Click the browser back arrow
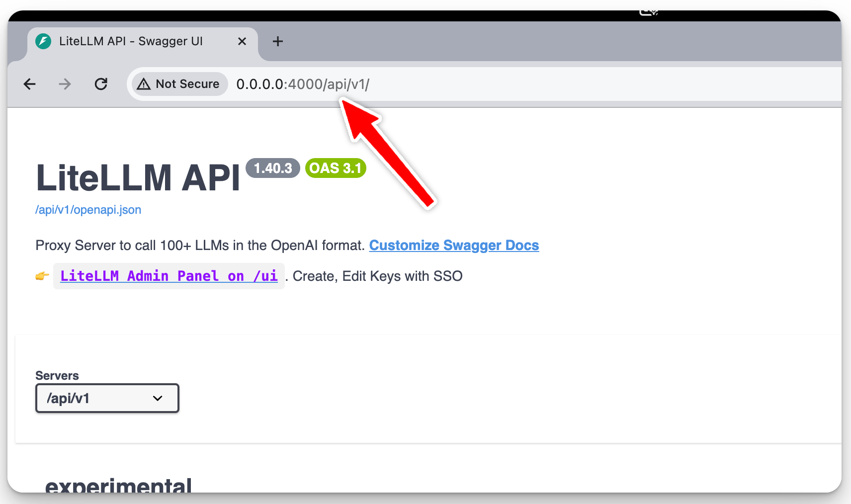The height and width of the screenshot is (504, 851). tap(30, 84)
